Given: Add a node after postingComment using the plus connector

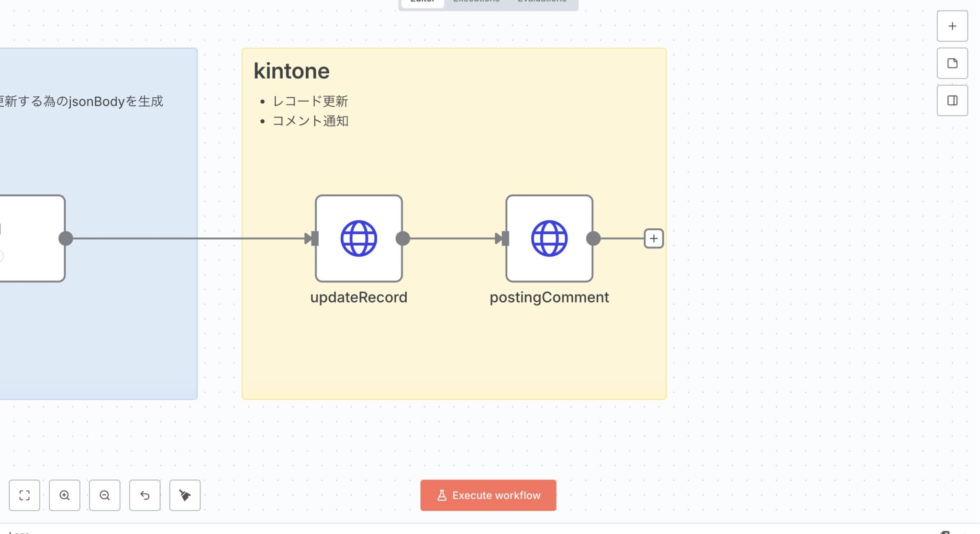Looking at the screenshot, I should (653, 238).
